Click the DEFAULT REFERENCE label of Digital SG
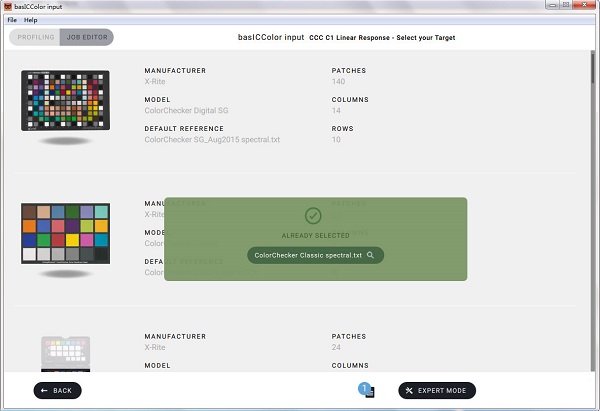The image size is (600, 411). coord(184,129)
